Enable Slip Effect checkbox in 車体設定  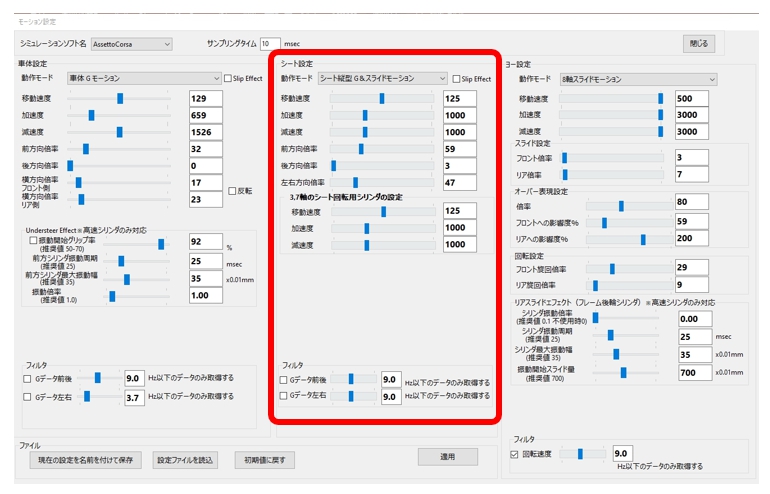229,79
